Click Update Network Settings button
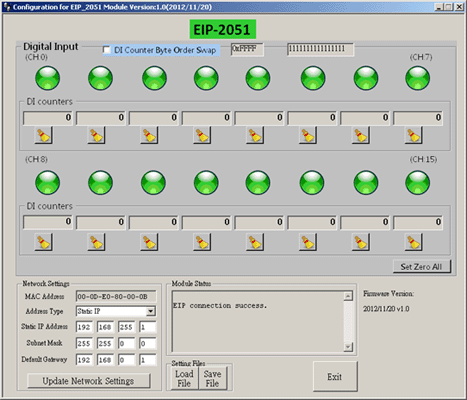 point(88,381)
